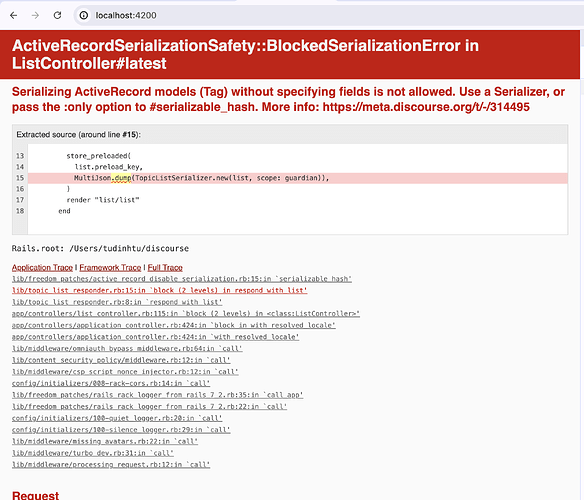Open site info icon beside localhost:4200

pyautogui.click(x=84, y=15)
